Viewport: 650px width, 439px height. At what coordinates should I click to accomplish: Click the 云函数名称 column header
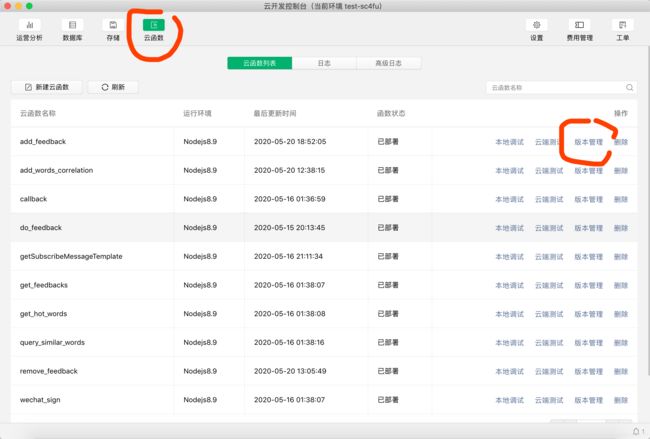pyautogui.click(x=38, y=113)
